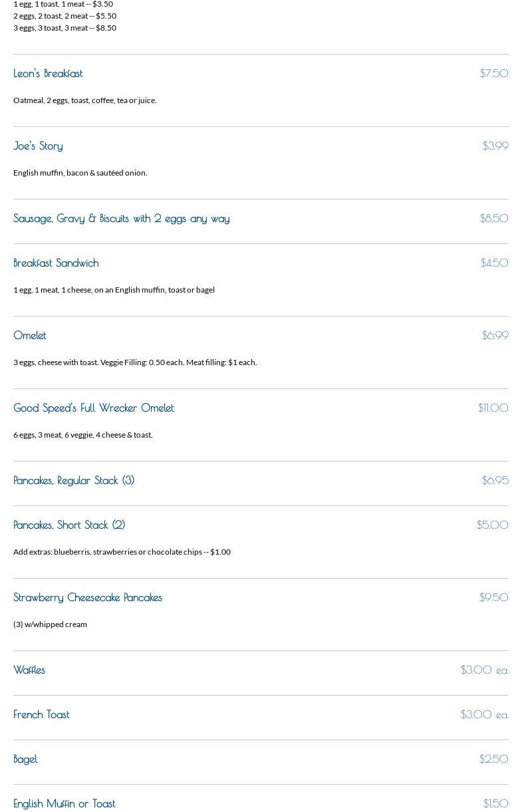
Task: Click the English muffin, bacon & sautéed onion text
Action: click(80, 173)
